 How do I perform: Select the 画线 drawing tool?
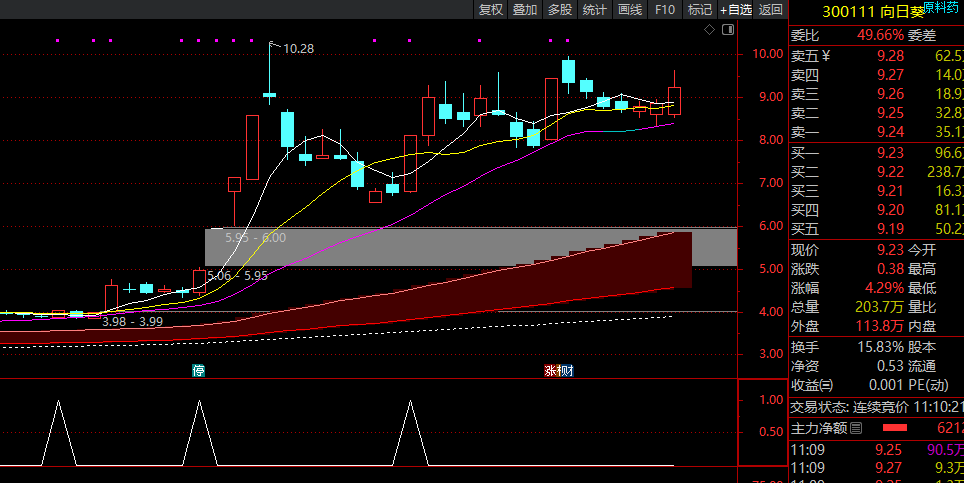tap(630, 9)
